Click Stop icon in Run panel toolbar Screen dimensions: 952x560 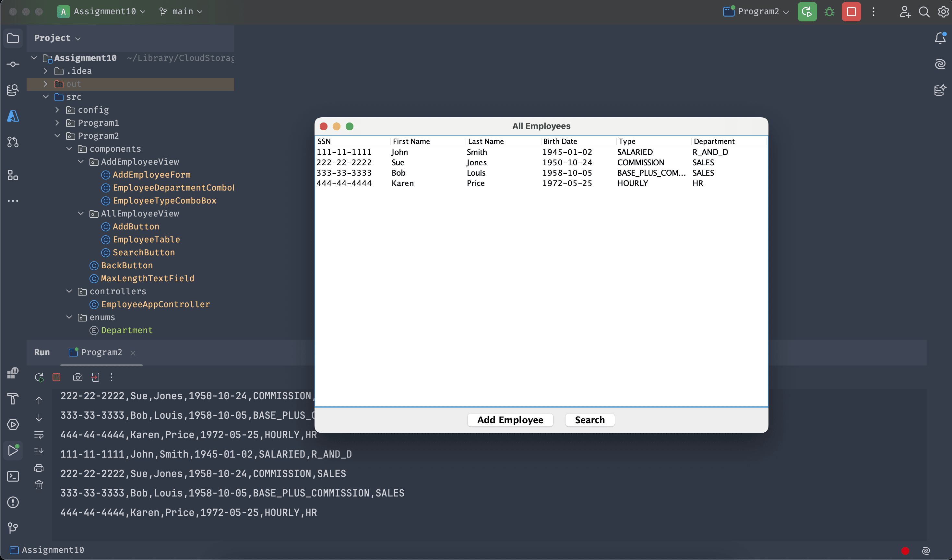(x=56, y=377)
